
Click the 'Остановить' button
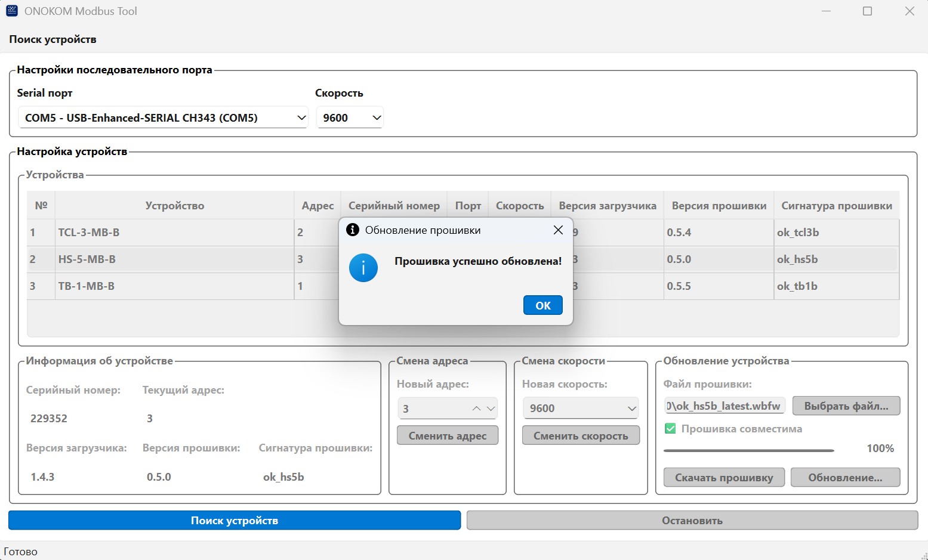pos(692,521)
